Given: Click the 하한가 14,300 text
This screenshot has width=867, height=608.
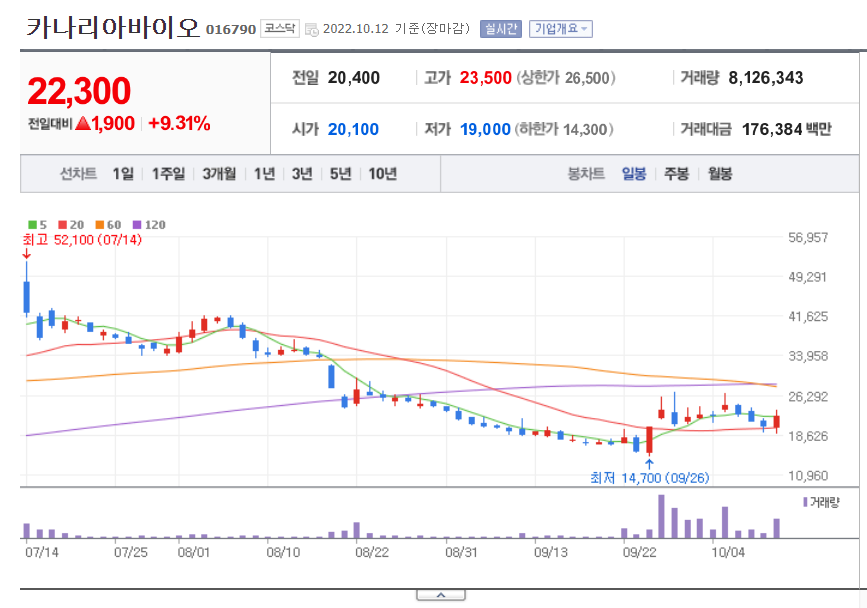Looking at the screenshot, I should point(564,129).
